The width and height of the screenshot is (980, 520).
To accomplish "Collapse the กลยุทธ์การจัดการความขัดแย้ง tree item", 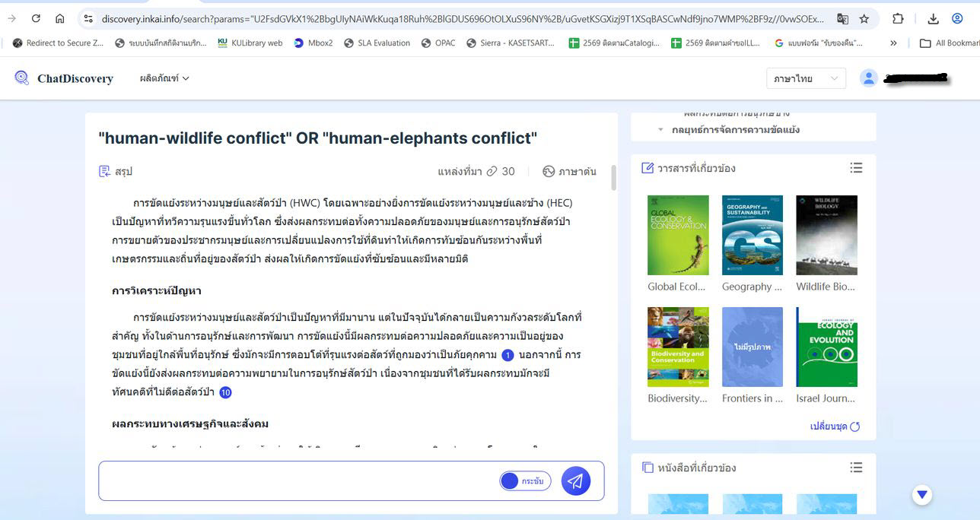I will [661, 130].
